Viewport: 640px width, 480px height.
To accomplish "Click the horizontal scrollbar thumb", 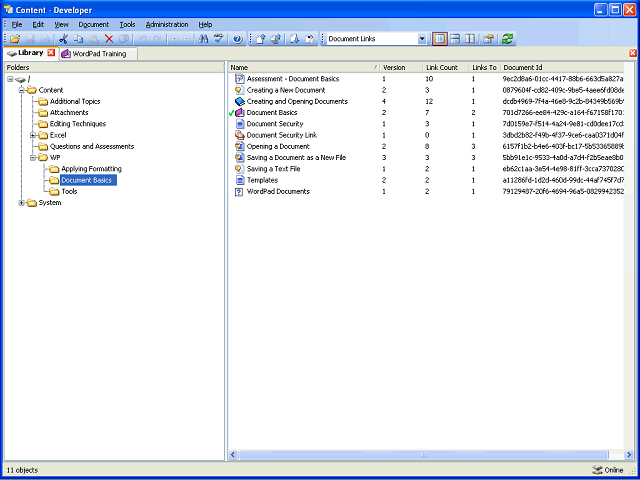I will [423, 455].
